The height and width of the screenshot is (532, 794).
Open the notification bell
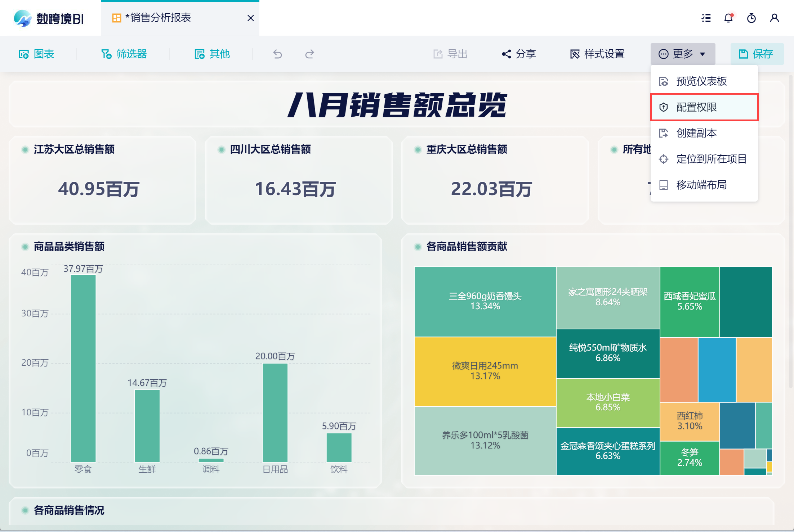[728, 18]
